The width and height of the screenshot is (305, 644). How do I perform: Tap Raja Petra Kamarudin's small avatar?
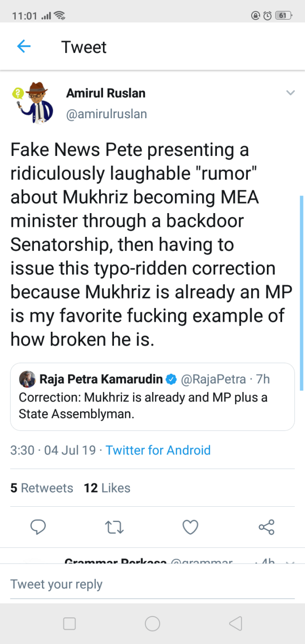tap(27, 379)
